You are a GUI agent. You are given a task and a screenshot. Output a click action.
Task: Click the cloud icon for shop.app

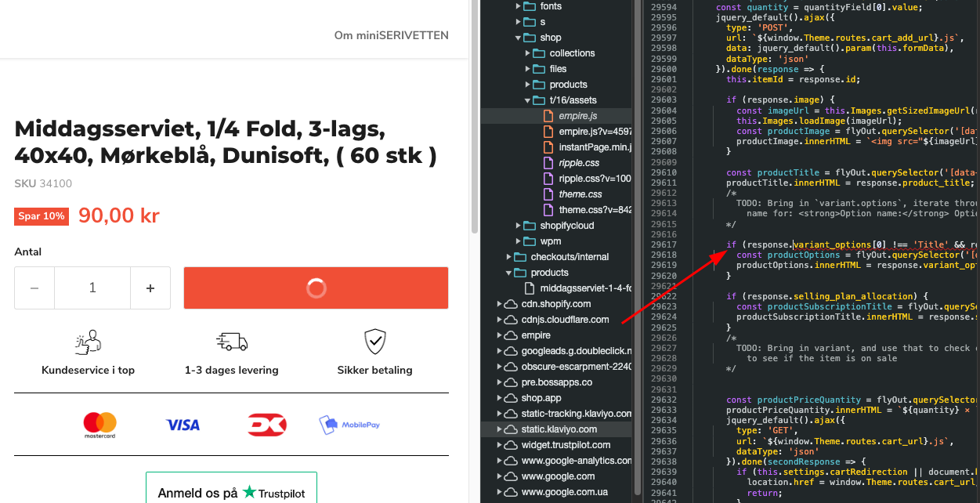point(511,398)
